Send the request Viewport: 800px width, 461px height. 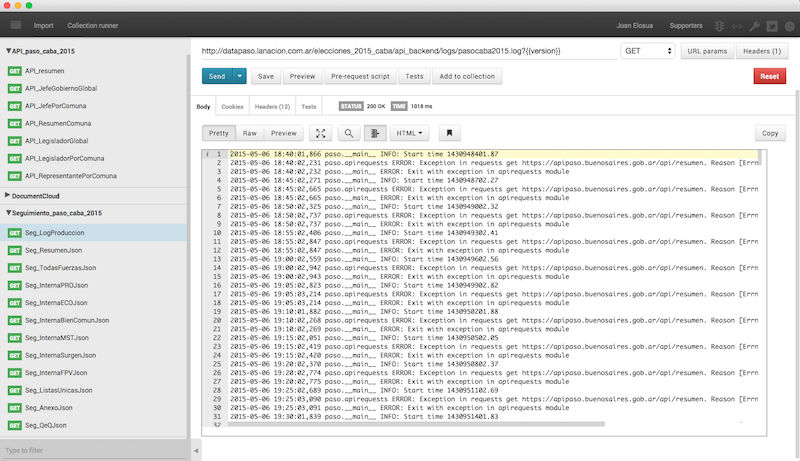(x=217, y=76)
